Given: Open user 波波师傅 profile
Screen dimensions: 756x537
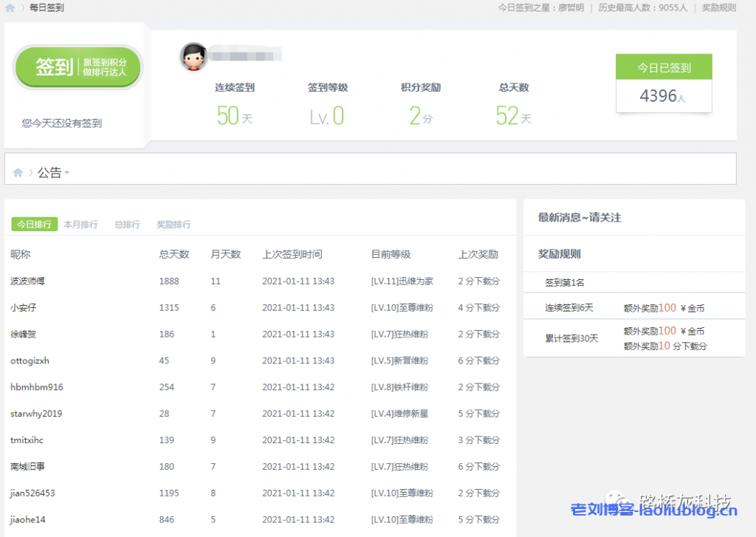Looking at the screenshot, I should (27, 281).
